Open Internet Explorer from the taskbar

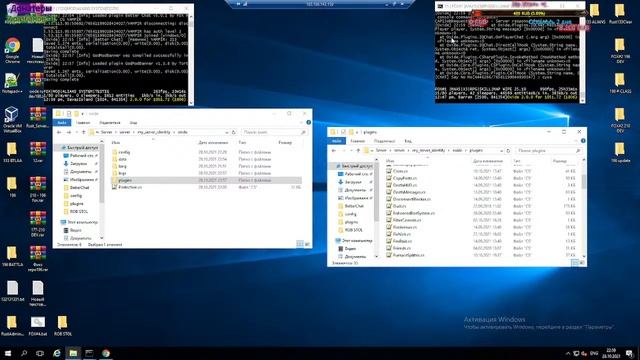57,353
